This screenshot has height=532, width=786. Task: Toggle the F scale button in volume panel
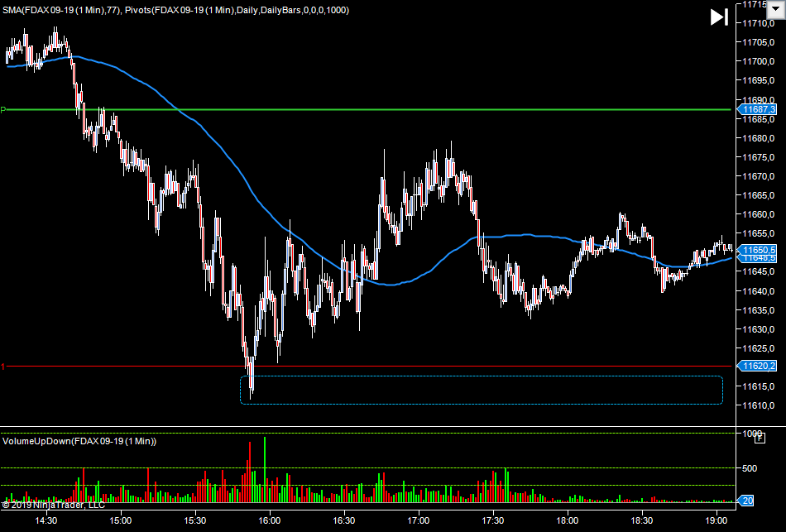pos(760,439)
